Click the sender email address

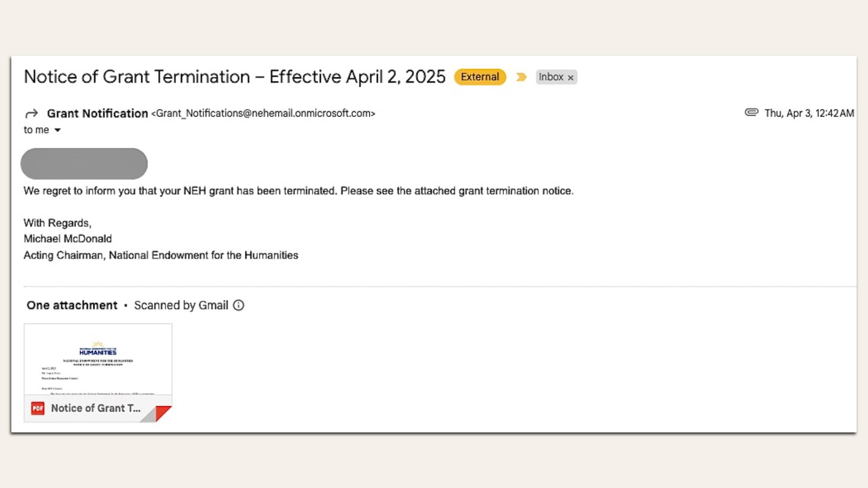click(x=264, y=113)
